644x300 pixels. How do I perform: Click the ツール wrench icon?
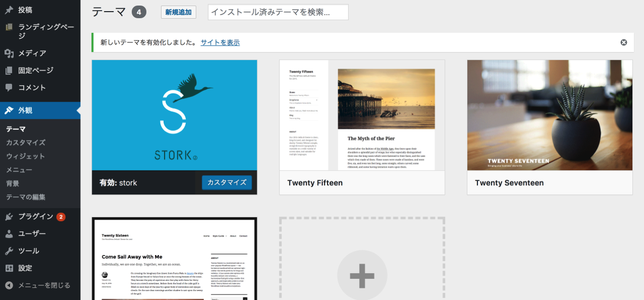(x=9, y=251)
